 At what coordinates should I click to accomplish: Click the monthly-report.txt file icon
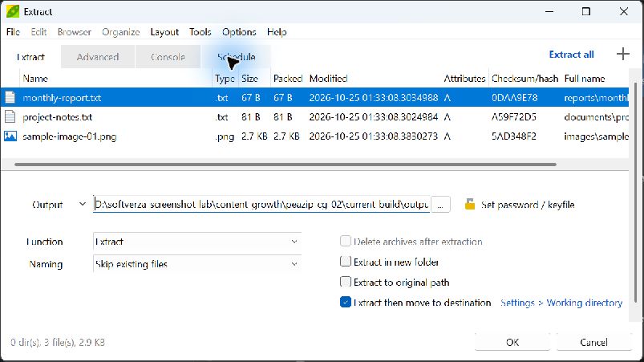(10, 97)
